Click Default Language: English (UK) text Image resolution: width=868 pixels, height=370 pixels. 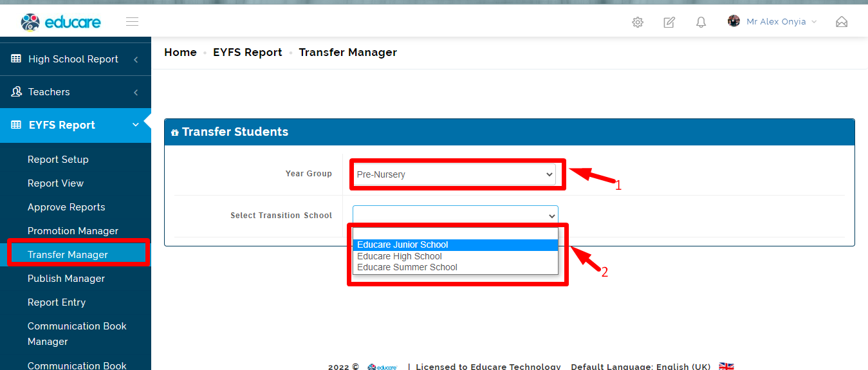coord(641,366)
